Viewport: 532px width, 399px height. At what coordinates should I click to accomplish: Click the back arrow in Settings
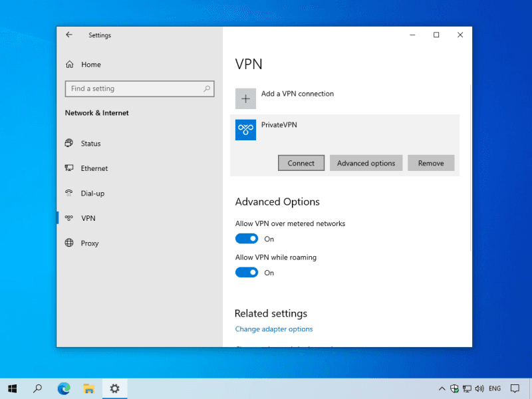pyautogui.click(x=69, y=35)
